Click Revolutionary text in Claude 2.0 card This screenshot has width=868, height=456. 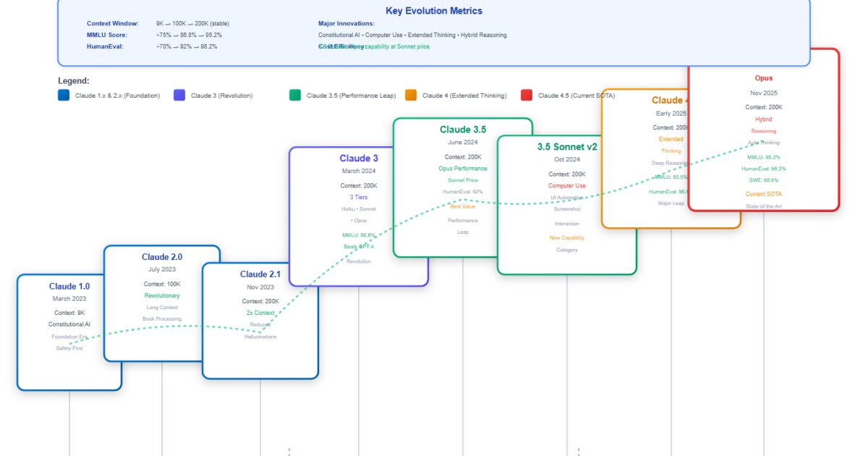point(162,296)
